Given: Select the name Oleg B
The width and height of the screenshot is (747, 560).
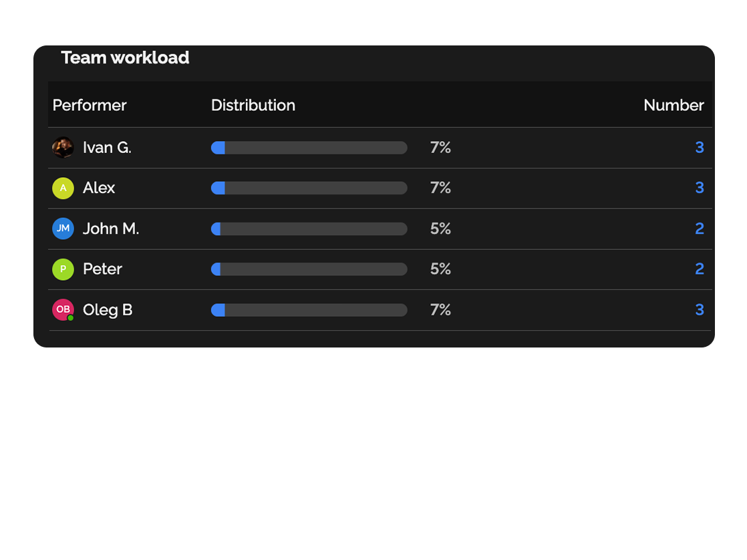Looking at the screenshot, I should 108,309.
